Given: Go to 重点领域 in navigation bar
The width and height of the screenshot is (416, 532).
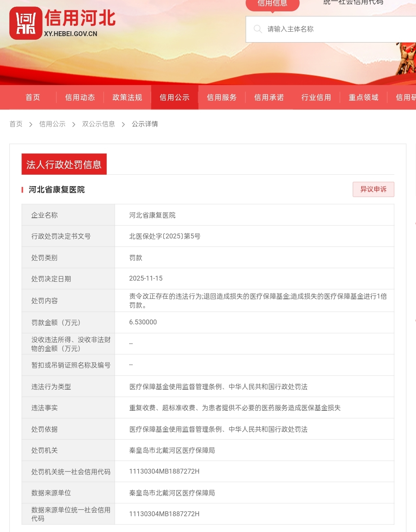Looking at the screenshot, I should pyautogui.click(x=363, y=97).
